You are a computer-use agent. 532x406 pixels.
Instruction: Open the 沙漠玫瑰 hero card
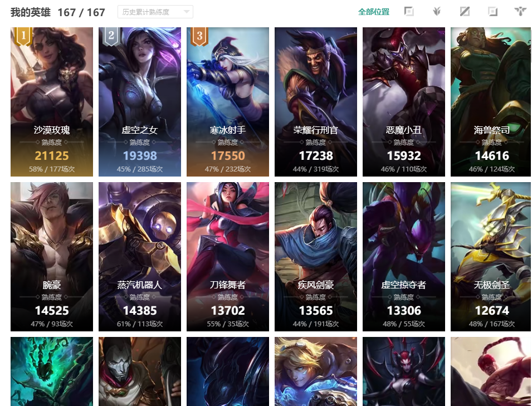click(x=52, y=102)
